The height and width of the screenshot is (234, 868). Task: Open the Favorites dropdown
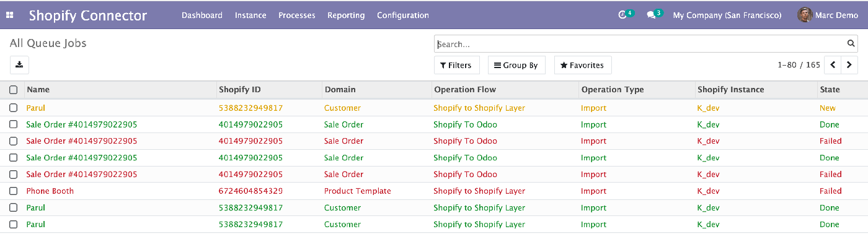click(583, 65)
